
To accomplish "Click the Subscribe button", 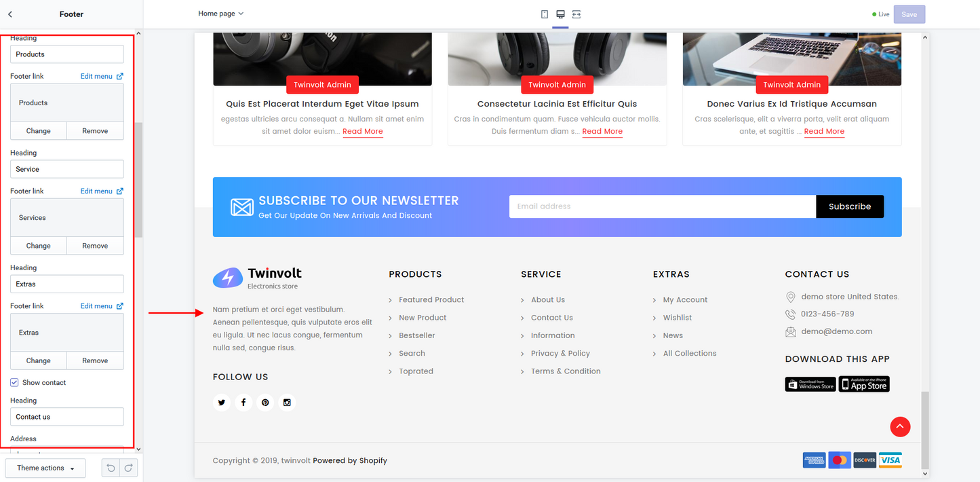I will pos(850,206).
